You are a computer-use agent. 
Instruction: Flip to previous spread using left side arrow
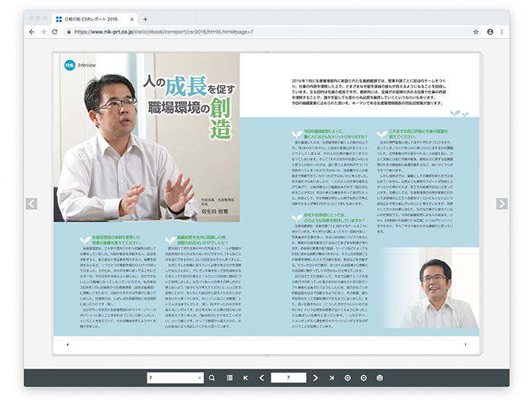31,204
